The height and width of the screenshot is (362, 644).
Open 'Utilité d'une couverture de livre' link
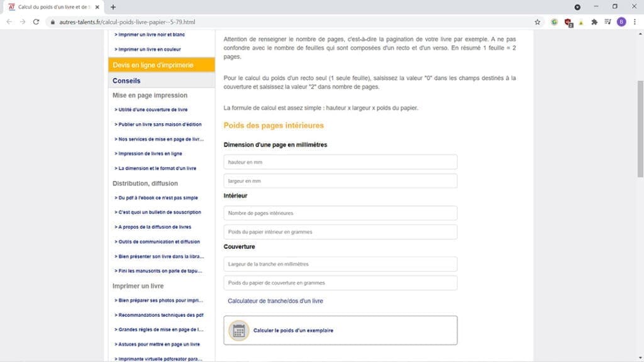click(x=151, y=109)
